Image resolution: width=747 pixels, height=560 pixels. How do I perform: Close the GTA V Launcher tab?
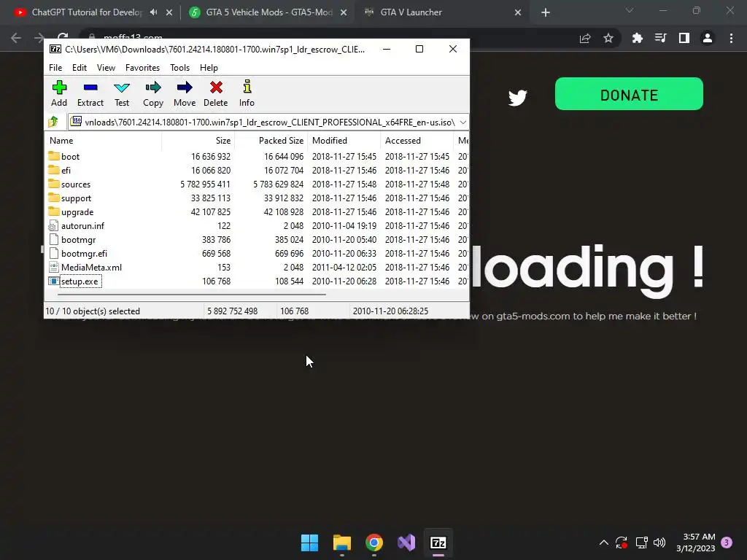(x=518, y=12)
